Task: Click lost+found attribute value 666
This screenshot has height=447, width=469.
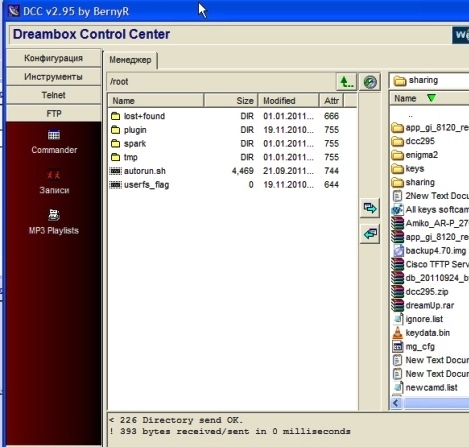Action: 331,116
